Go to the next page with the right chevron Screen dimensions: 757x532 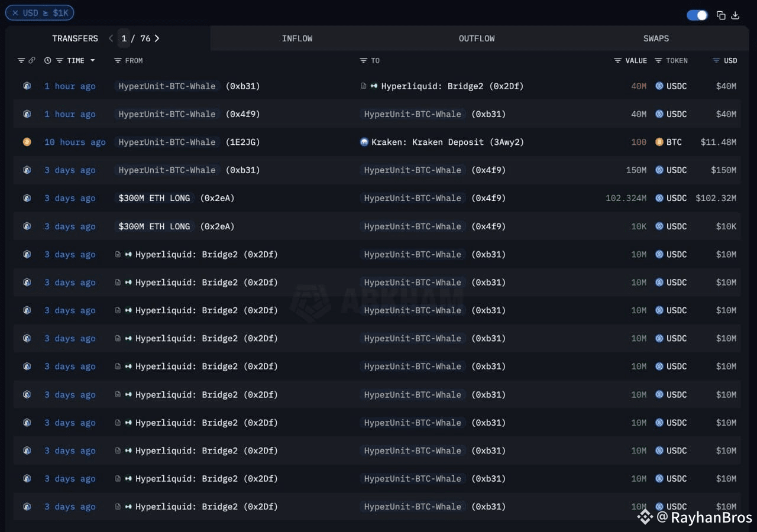click(x=157, y=38)
